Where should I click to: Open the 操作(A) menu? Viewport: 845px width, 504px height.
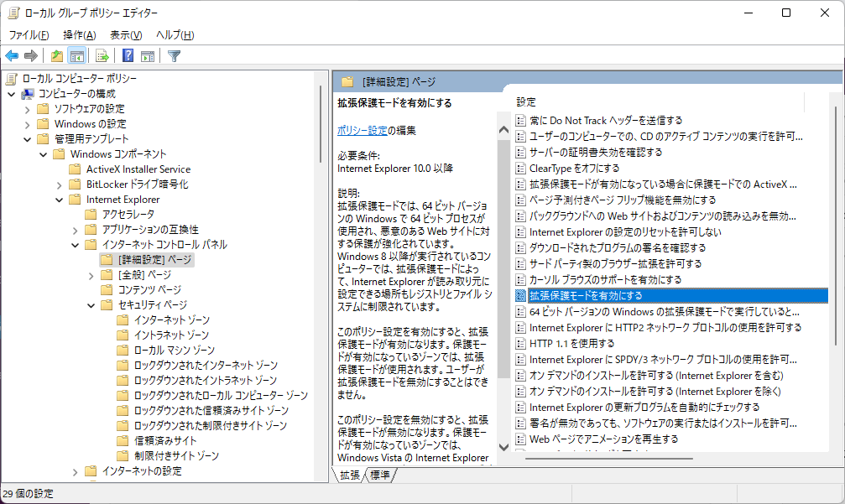pyautogui.click(x=79, y=35)
